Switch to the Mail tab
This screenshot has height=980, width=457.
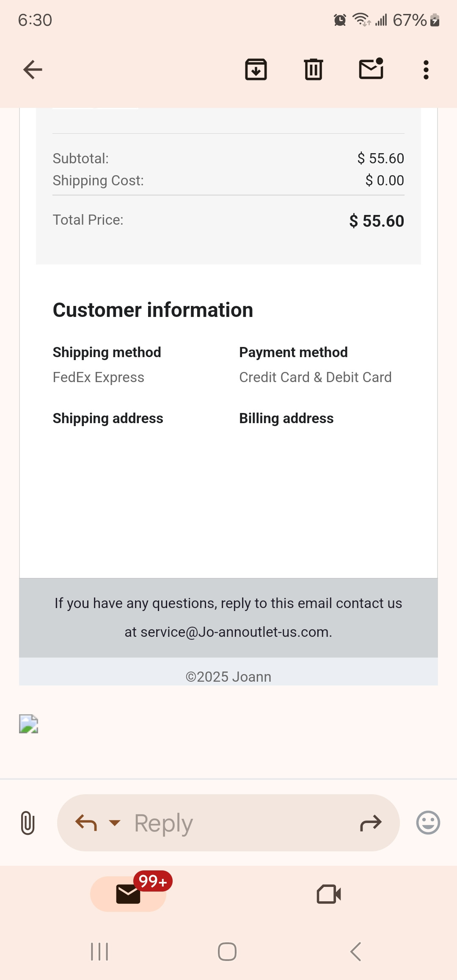point(128,894)
